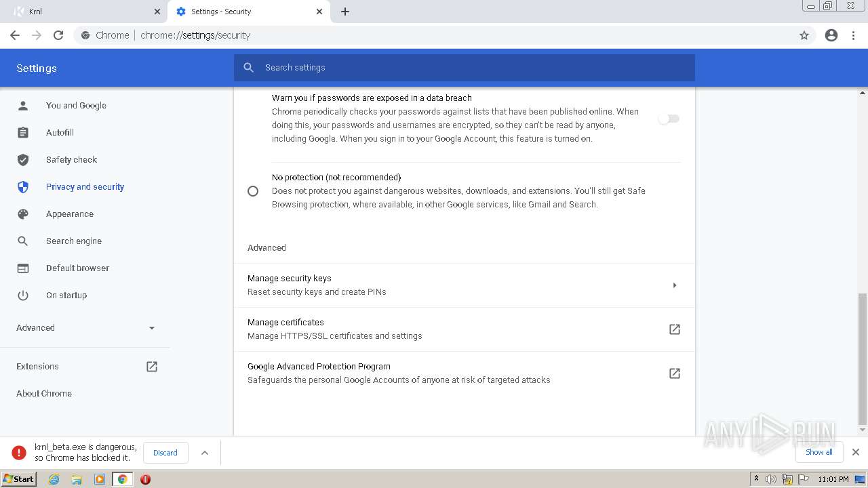Click the Autofill clipboard icon

23,132
